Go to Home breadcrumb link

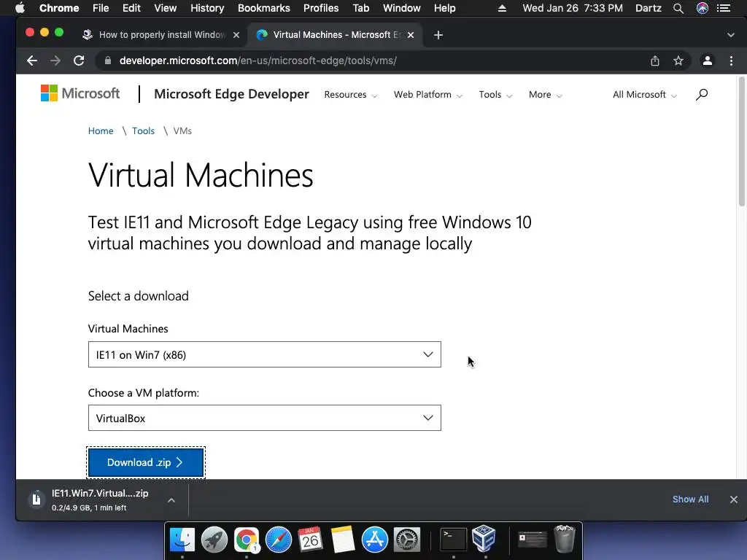pos(101,131)
